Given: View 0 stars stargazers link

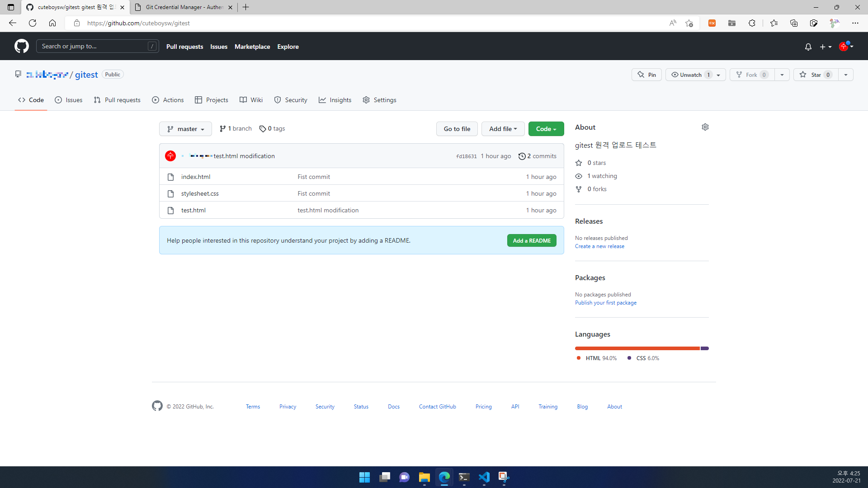Looking at the screenshot, I should 591,163.
